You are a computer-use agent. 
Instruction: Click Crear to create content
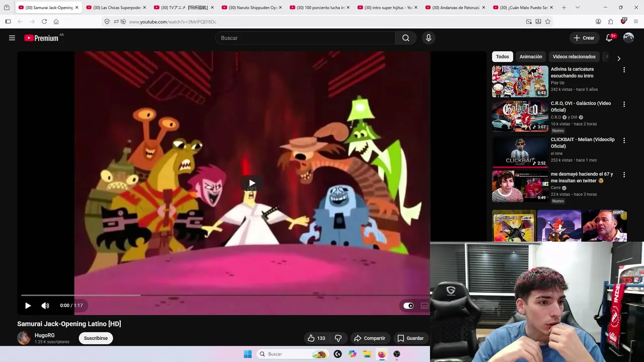(x=584, y=38)
